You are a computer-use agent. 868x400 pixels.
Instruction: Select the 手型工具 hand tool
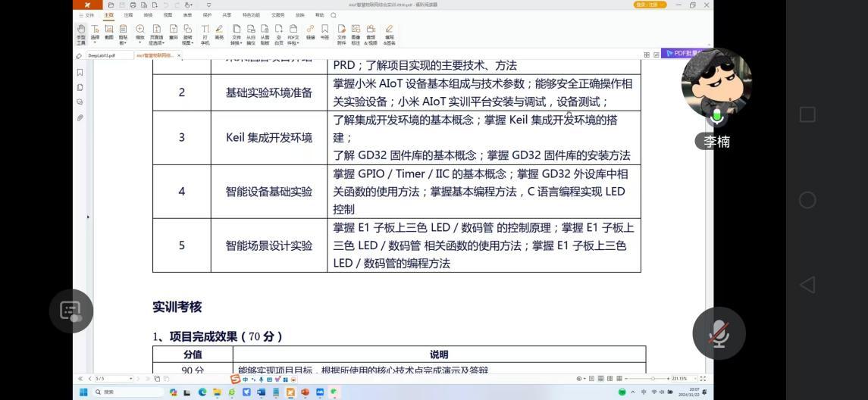pyautogui.click(x=81, y=33)
